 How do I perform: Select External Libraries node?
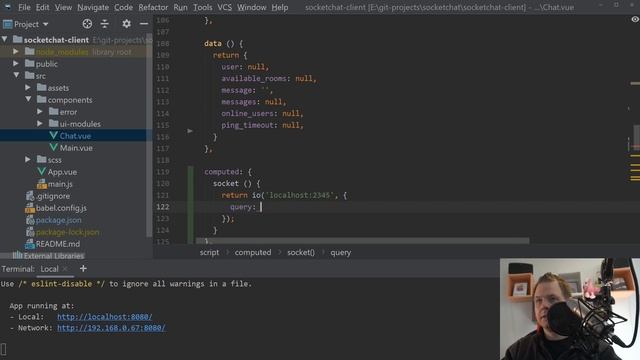(x=53, y=256)
